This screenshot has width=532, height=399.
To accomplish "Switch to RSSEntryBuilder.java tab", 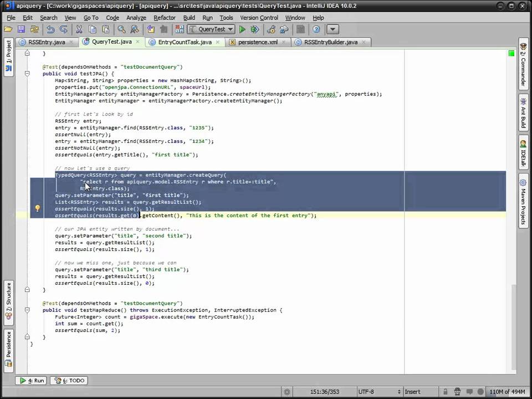I will tap(331, 42).
